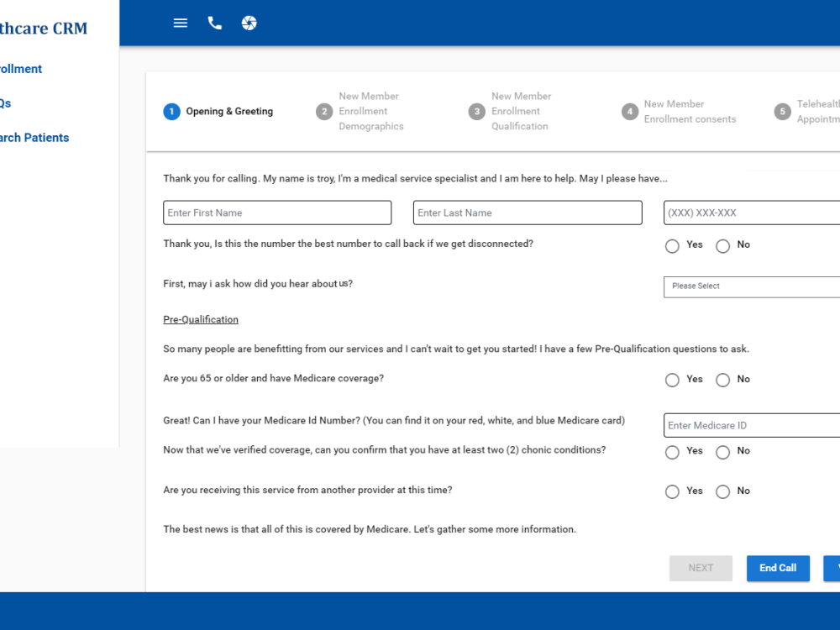
Task: Open the Enrollment sidebar link
Action: tap(21, 69)
